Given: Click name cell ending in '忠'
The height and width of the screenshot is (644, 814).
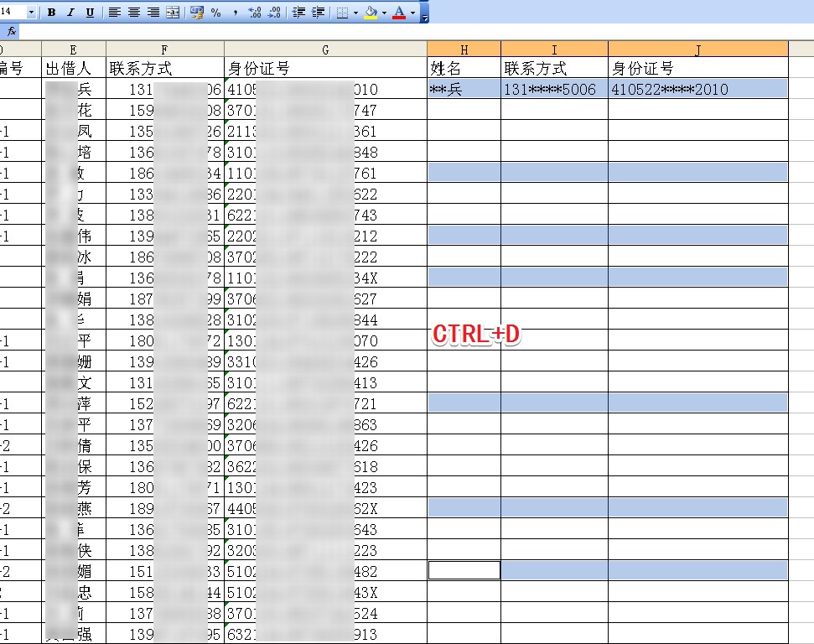Looking at the screenshot, I should [x=73, y=592].
